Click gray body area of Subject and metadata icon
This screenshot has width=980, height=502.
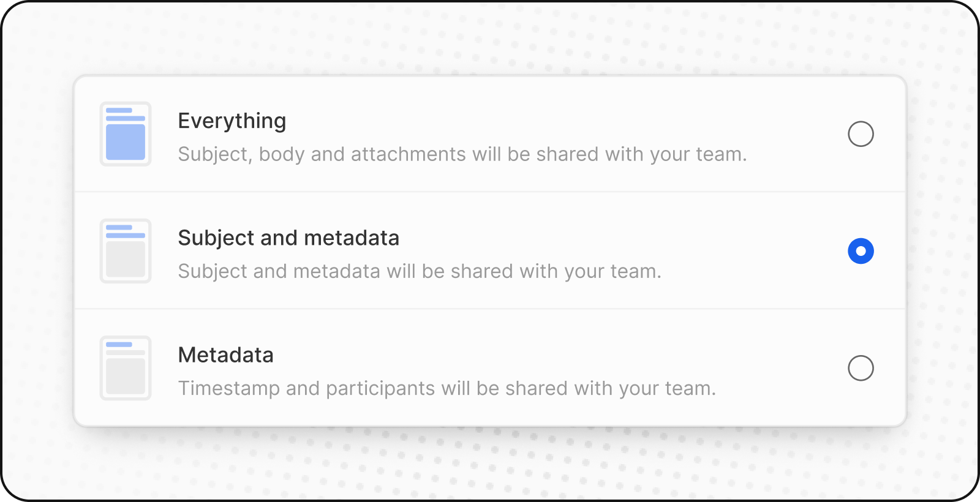pyautogui.click(x=126, y=259)
